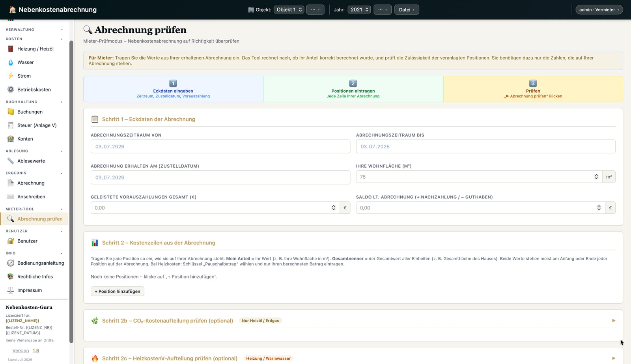631x364 pixels.
Task: Adjust Wohnfläche value with stepper arrows
Action: (x=596, y=177)
